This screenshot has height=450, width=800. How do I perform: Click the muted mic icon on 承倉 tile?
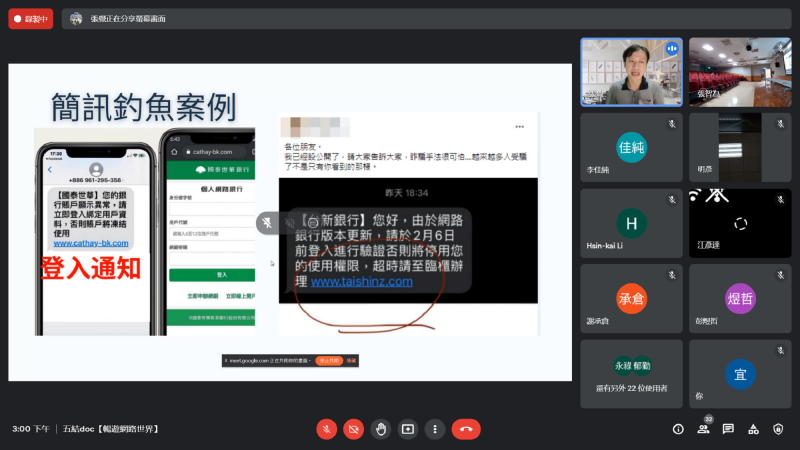coord(672,275)
